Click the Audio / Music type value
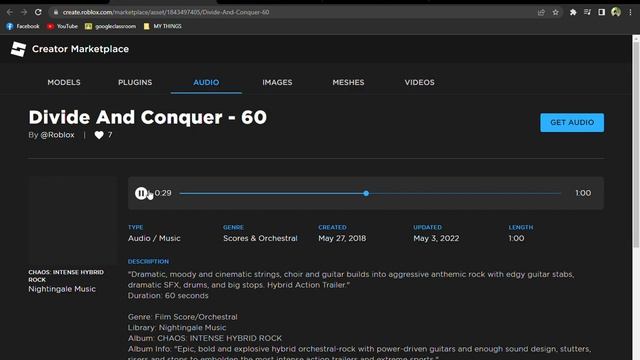 pyautogui.click(x=154, y=238)
